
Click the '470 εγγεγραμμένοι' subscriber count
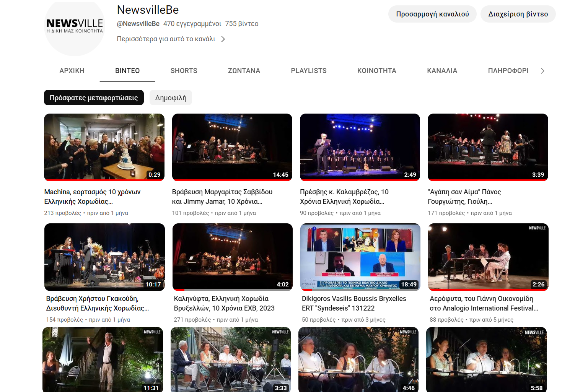coord(192,24)
